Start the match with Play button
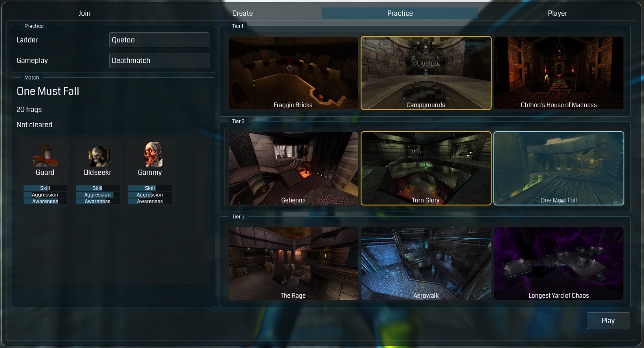 tap(608, 320)
